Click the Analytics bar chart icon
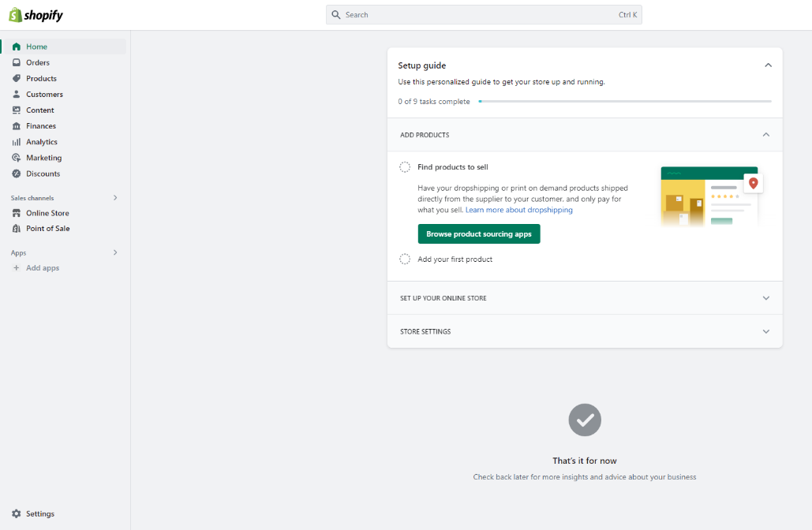Viewport: 812px width, 530px height. [17, 142]
